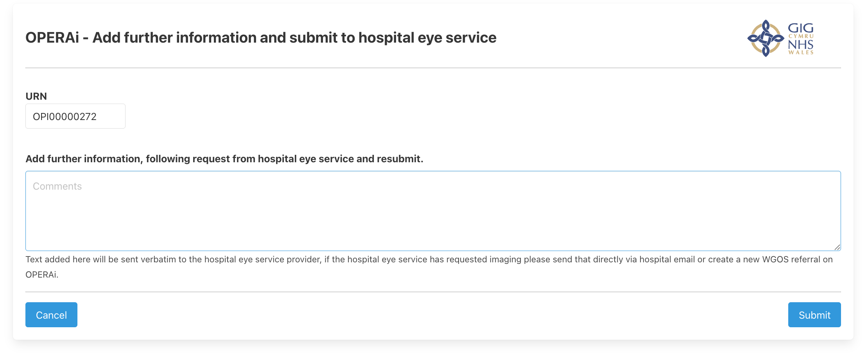Click the divider line below the heading
Image resolution: width=868 pixels, height=355 pixels.
433,68
